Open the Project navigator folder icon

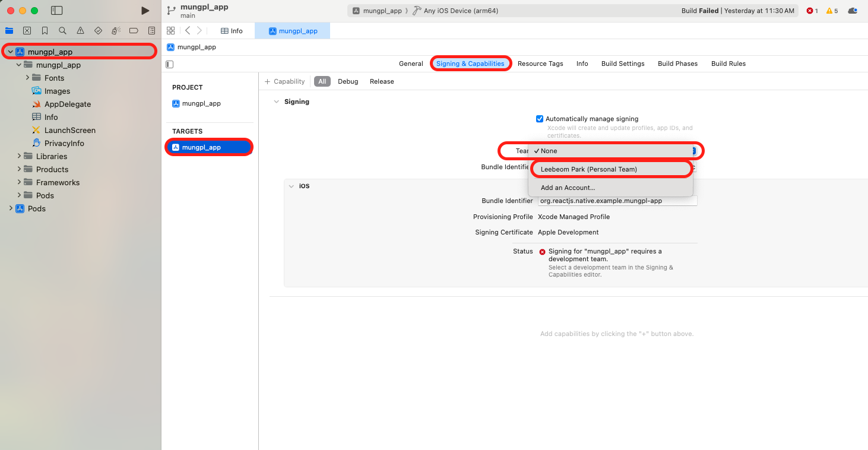pos(9,30)
